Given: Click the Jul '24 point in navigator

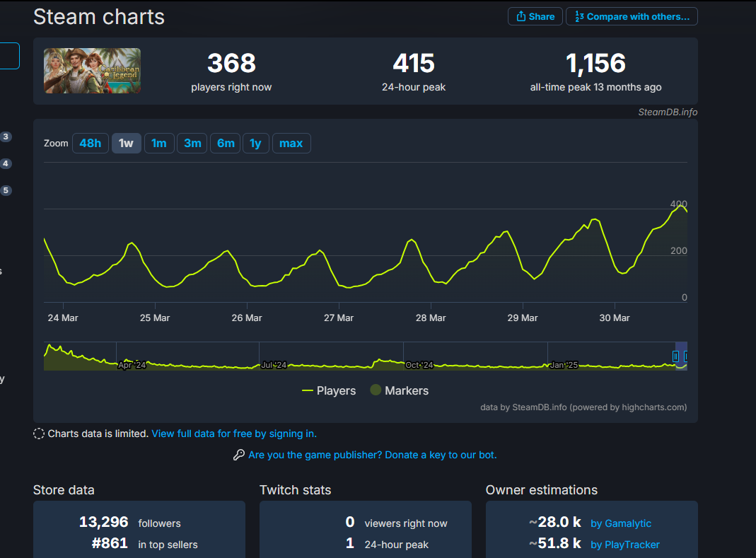Looking at the screenshot, I should [x=274, y=365].
